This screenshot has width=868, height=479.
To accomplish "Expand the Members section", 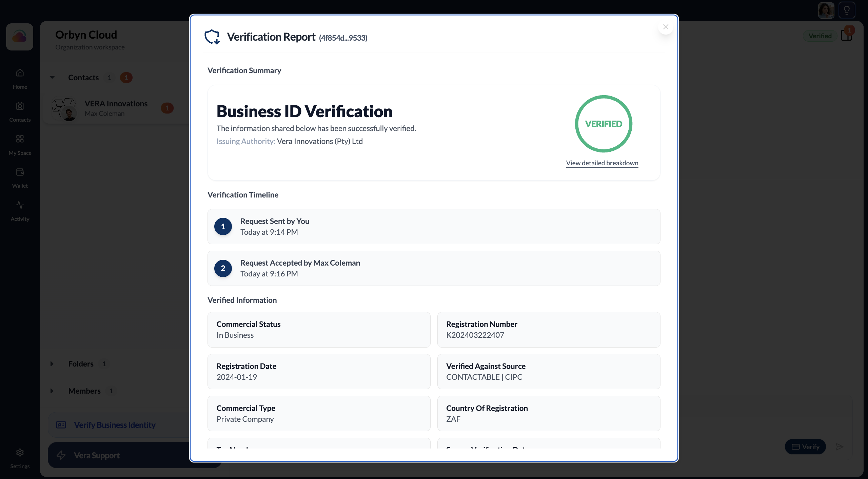I will pos(52,391).
